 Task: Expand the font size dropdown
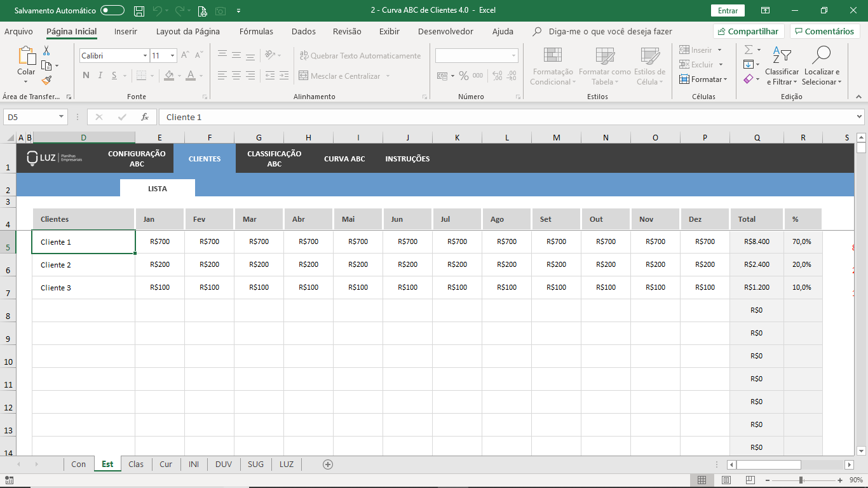[172, 56]
